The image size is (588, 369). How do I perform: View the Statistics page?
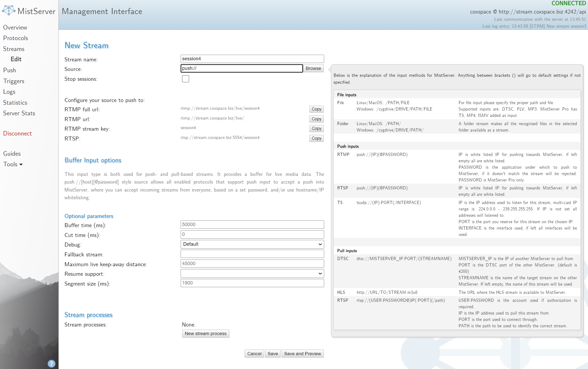pyautogui.click(x=15, y=103)
